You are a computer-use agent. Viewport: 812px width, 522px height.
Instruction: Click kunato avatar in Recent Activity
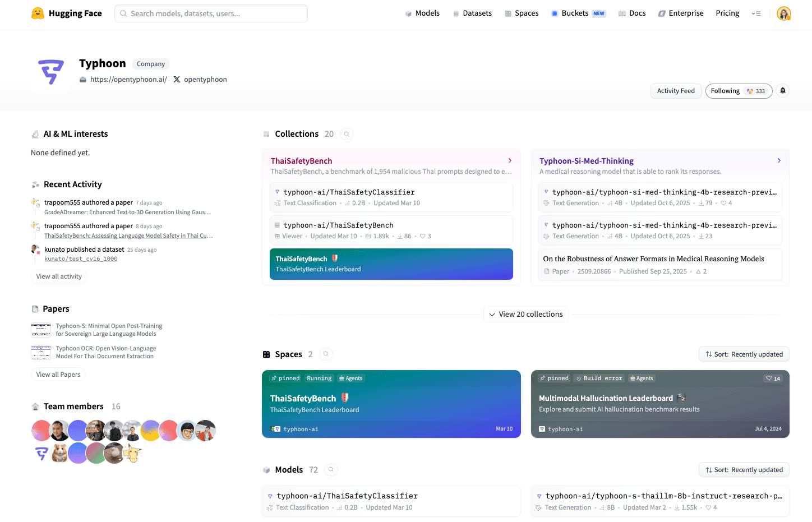click(35, 250)
